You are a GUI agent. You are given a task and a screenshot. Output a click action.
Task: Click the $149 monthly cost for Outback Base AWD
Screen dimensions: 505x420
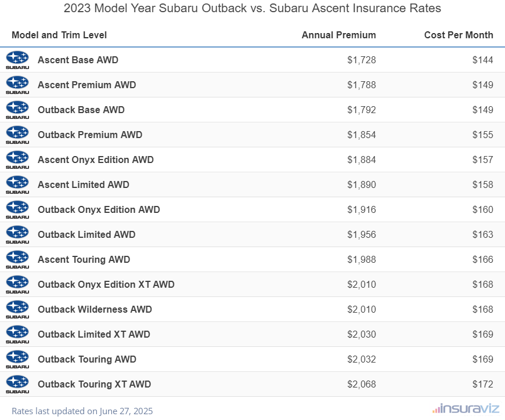(x=483, y=110)
